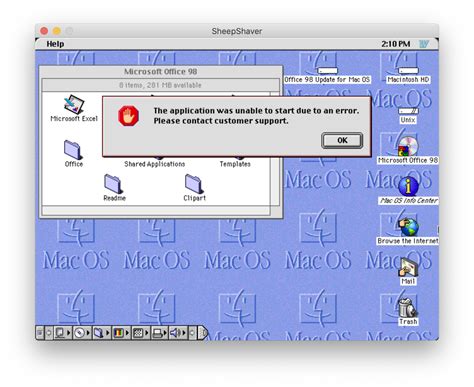The height and width of the screenshot is (387, 474).
Task: Click the control strip close box
Action: (x=39, y=333)
